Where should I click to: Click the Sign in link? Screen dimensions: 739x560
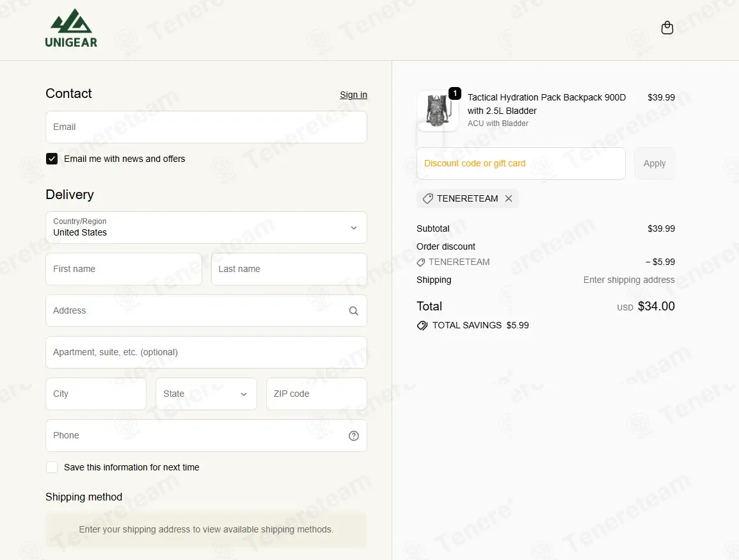point(353,95)
